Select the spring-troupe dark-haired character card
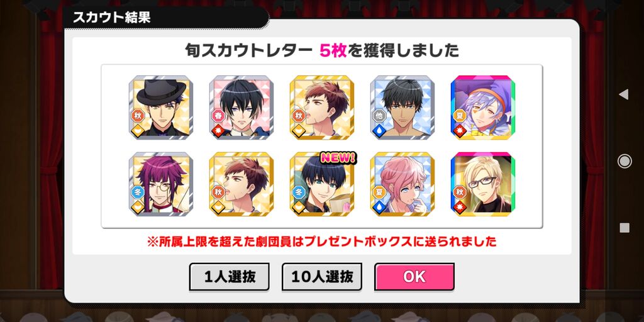 point(241,108)
